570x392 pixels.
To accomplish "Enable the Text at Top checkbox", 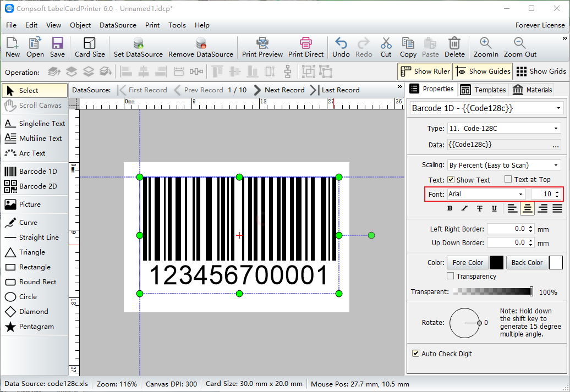I will (x=508, y=179).
